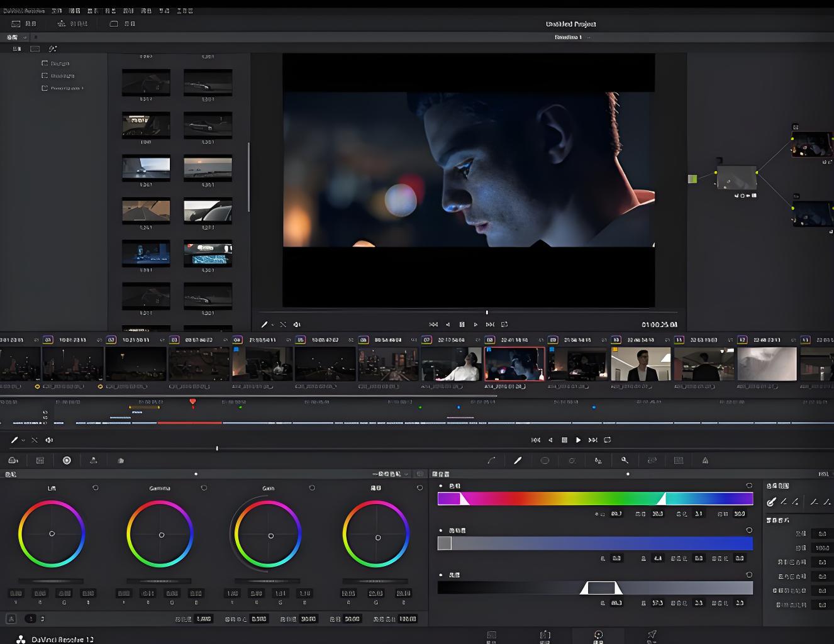Select the Curves palette icon
The height and width of the screenshot is (644, 834).
[491, 460]
